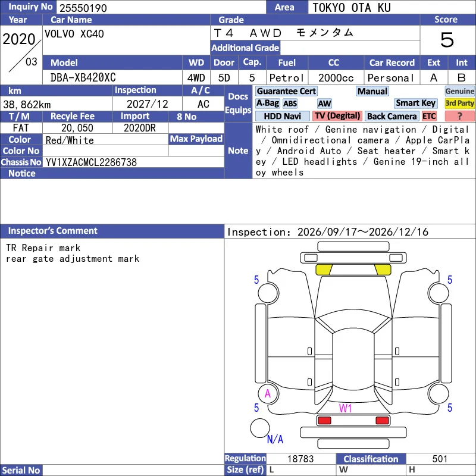This screenshot has width=476, height=476.
Task: Click the pink A mark on rear wheel
Action: click(267, 394)
